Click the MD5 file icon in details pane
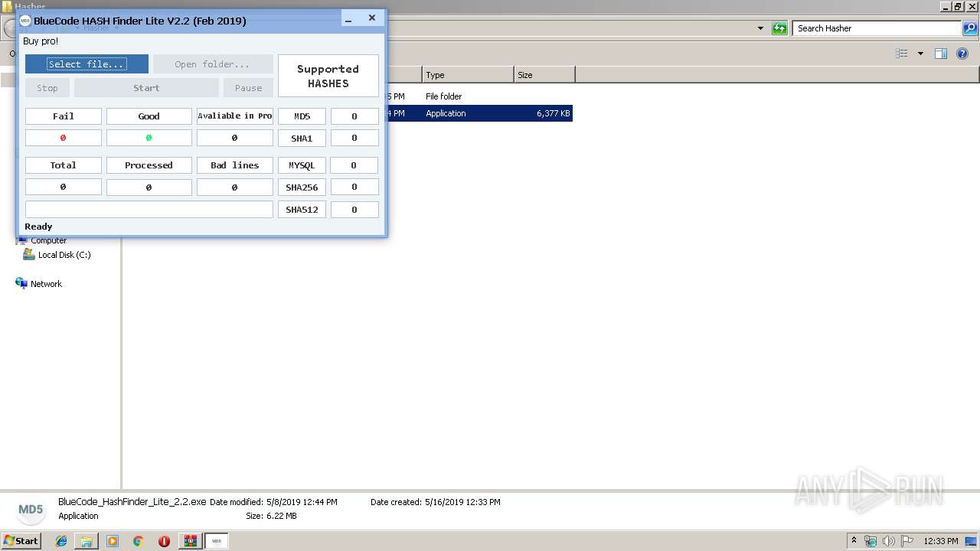This screenshot has width=980, height=551. click(x=31, y=510)
